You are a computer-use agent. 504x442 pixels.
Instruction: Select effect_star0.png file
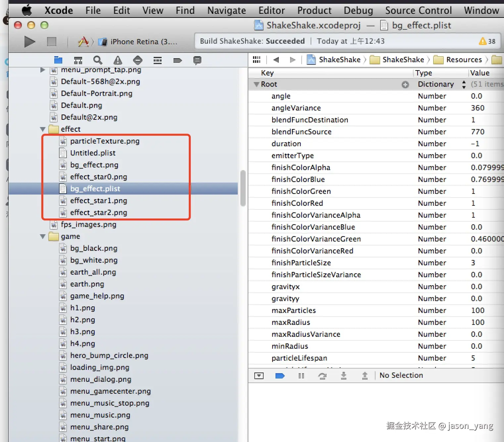(98, 177)
